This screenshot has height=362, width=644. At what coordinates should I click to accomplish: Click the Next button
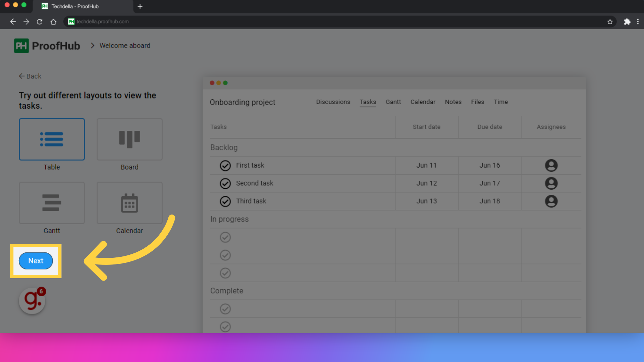click(x=35, y=261)
